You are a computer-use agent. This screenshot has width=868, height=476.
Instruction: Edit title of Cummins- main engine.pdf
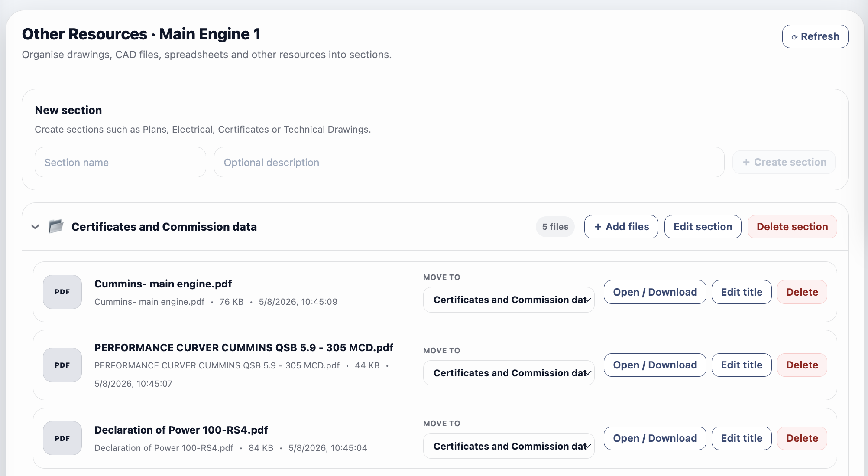[x=742, y=292]
